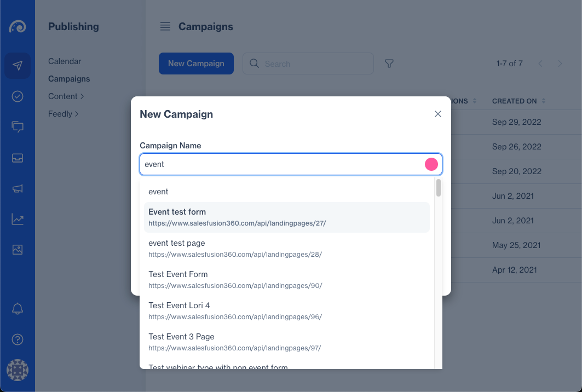Close the New Campaign dialog
The height and width of the screenshot is (392, 582).
[437, 114]
